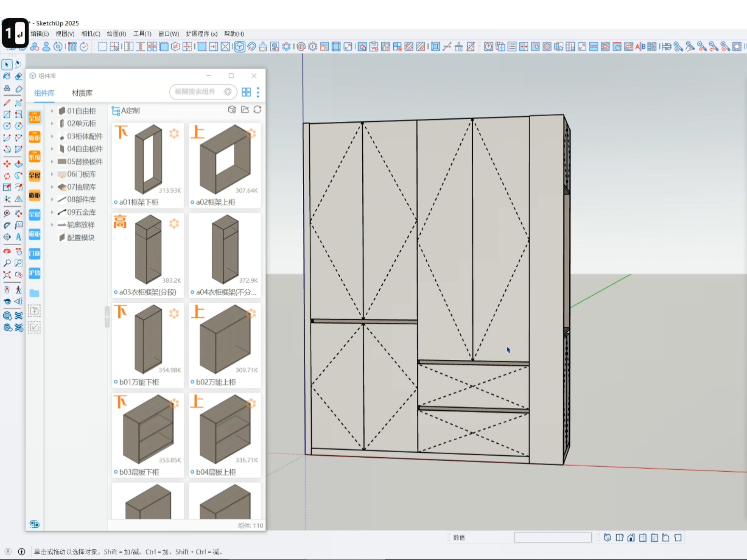Screen dimensions: 747x560
Task: Expand the 03柜体配件 tree node
Action: point(52,136)
